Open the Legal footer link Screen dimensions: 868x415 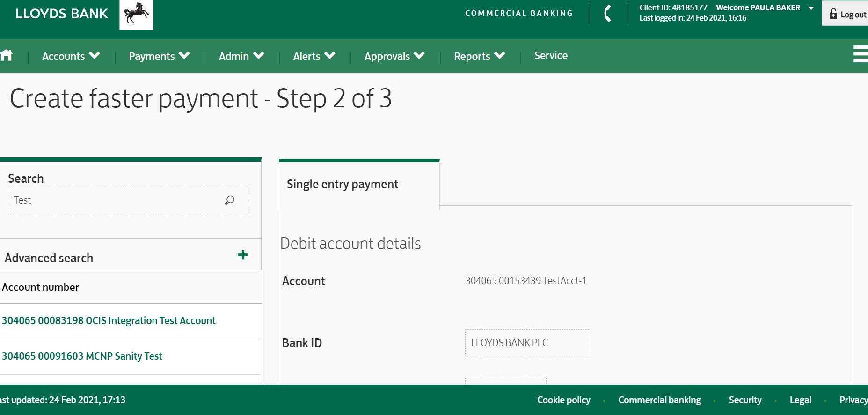[x=800, y=400]
